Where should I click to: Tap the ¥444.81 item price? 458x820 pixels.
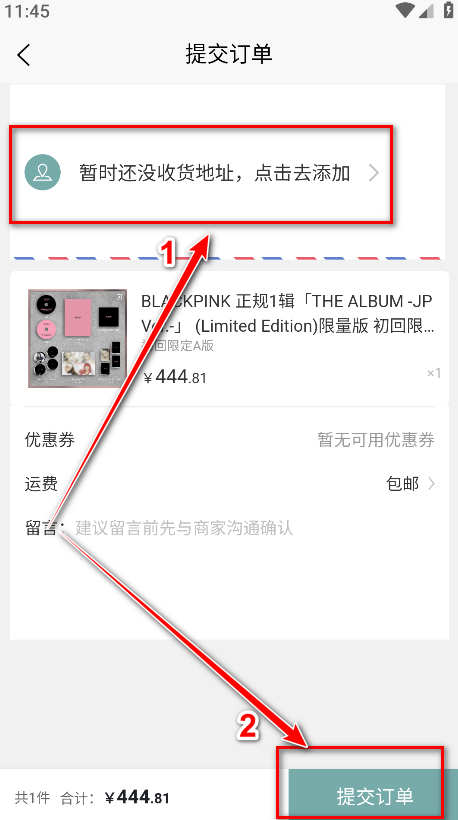[175, 377]
